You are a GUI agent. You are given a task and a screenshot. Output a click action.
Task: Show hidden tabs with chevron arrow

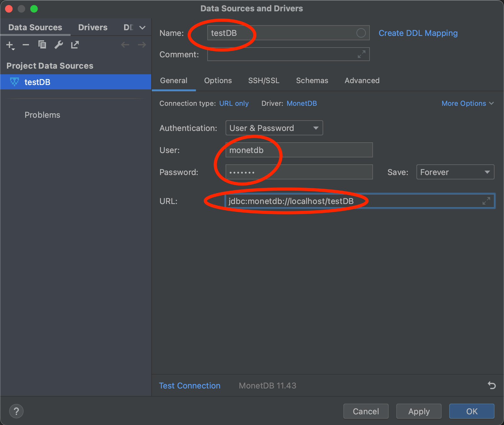coord(142,28)
